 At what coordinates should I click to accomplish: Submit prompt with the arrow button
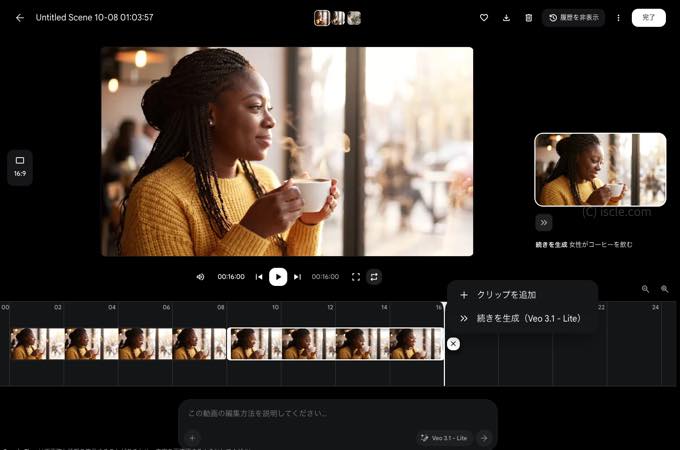[x=484, y=438]
